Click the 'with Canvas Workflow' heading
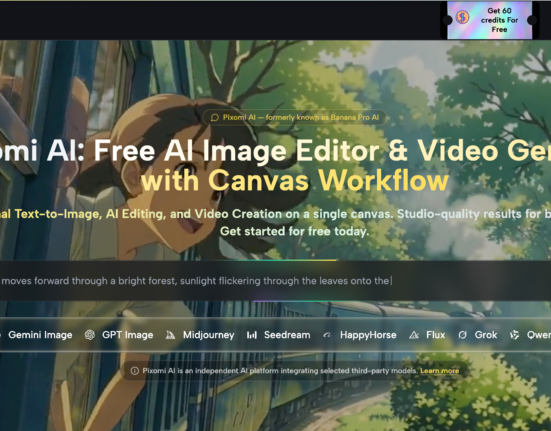Viewport: 551px width, 431px height. click(294, 181)
